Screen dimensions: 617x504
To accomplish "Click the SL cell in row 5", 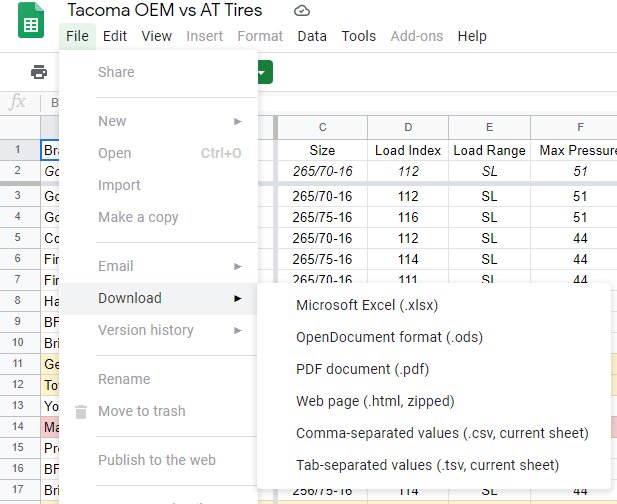I will [490, 238].
